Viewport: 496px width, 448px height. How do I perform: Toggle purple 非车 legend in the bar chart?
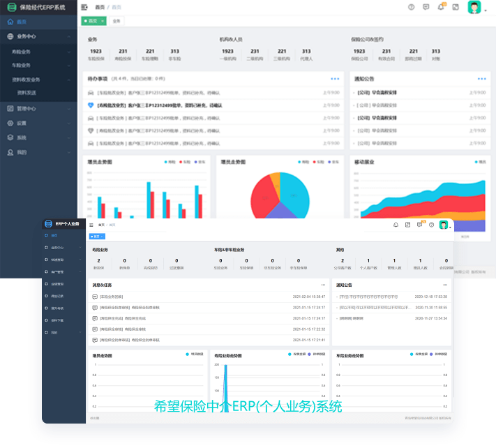tap(200, 162)
